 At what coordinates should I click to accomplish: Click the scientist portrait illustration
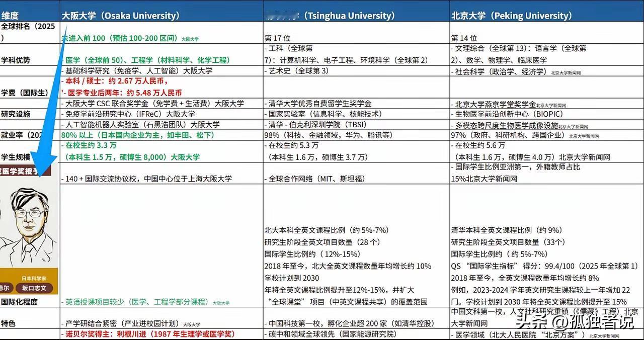pos(29,226)
